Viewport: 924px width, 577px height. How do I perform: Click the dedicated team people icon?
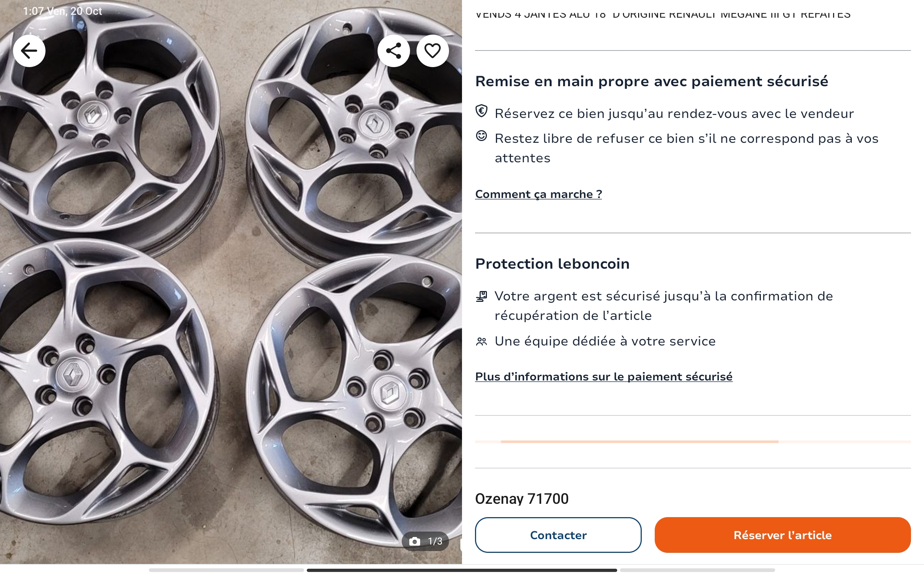(481, 341)
